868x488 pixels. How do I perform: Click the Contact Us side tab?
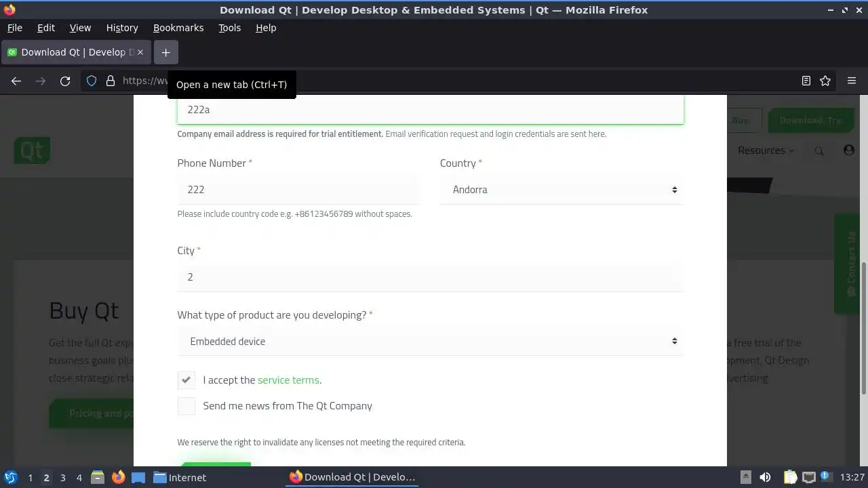pos(847,264)
